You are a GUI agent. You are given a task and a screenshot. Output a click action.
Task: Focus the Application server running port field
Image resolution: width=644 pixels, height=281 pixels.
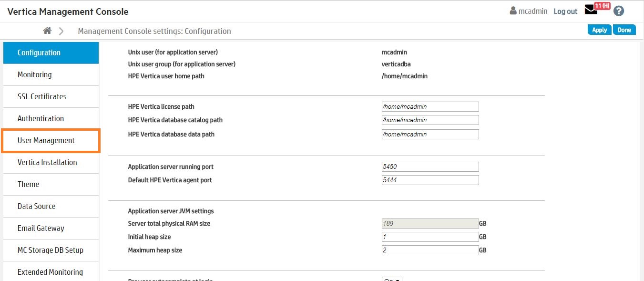(x=430, y=167)
